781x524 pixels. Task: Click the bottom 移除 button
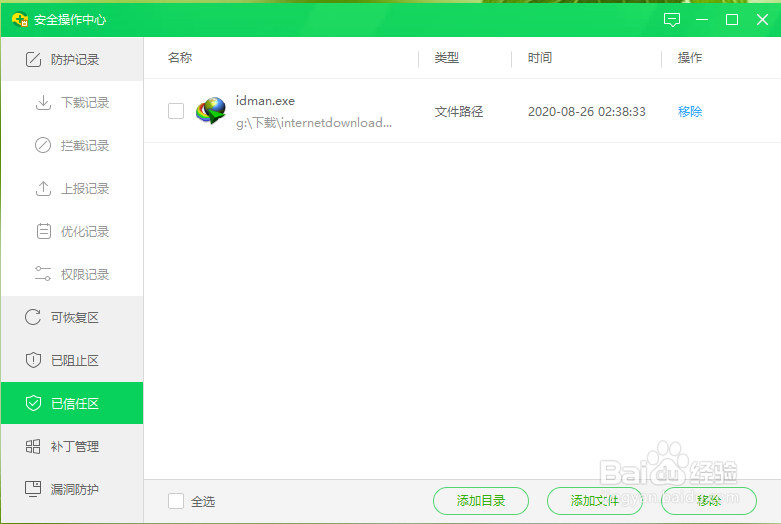click(x=709, y=501)
